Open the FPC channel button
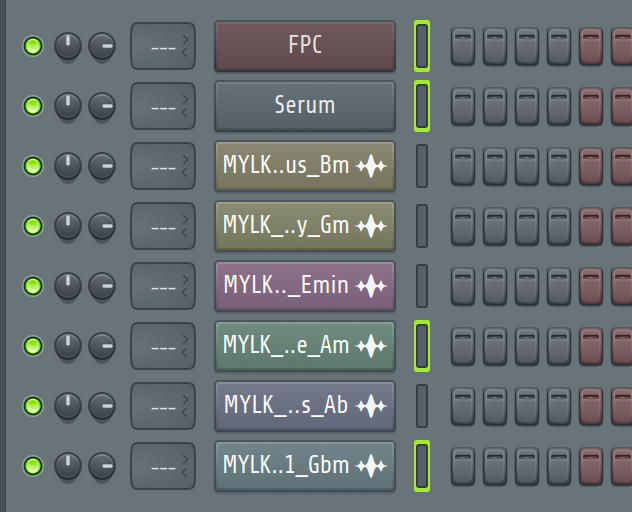Viewport: 632px width, 512px height. pyautogui.click(x=305, y=46)
